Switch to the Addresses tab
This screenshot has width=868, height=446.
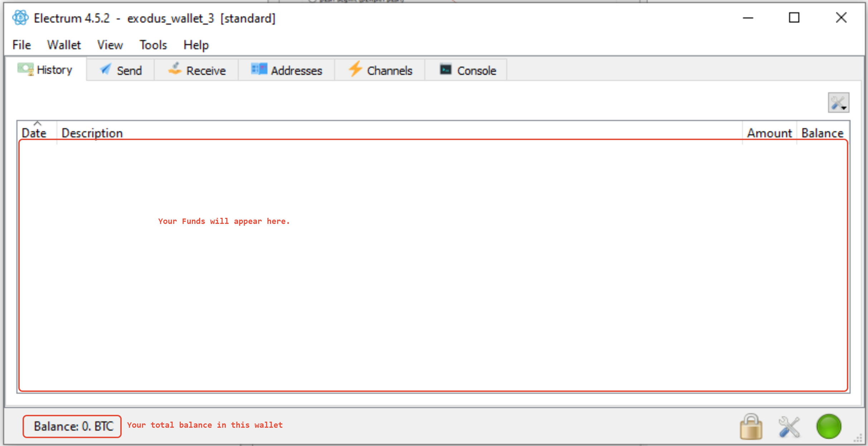tap(287, 70)
